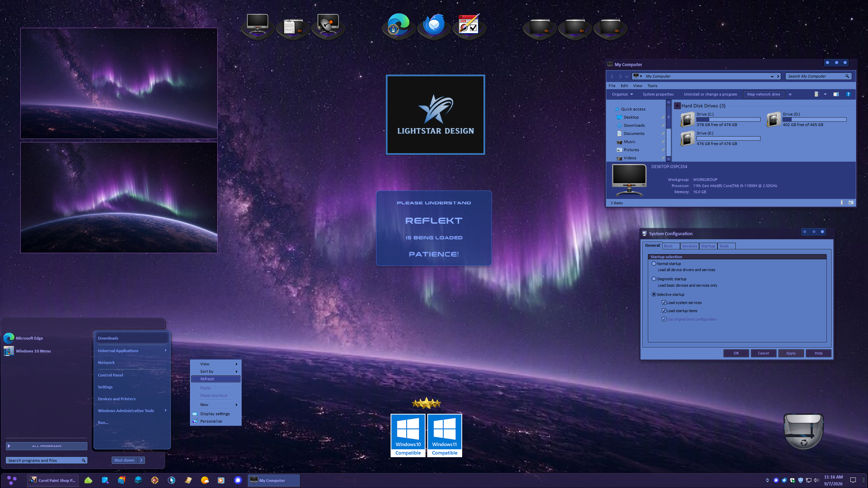The height and width of the screenshot is (488, 868).
Task: Click the Drive (D:) capacity bar
Action: tap(814, 119)
